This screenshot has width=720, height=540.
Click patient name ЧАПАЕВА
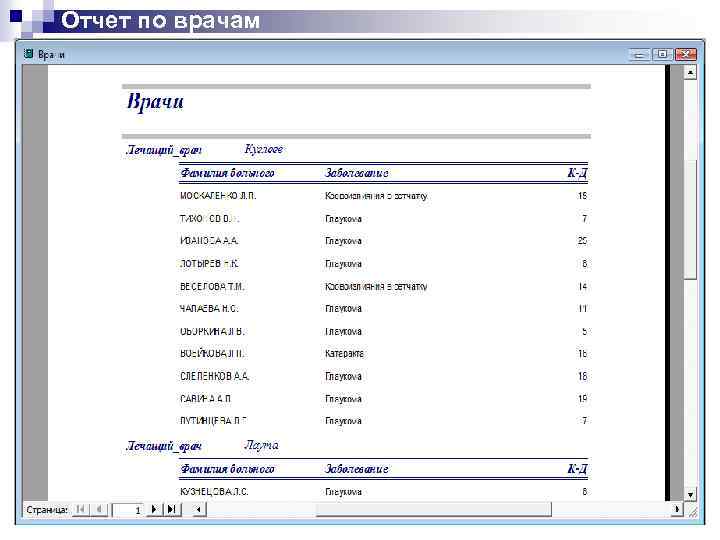coord(209,309)
